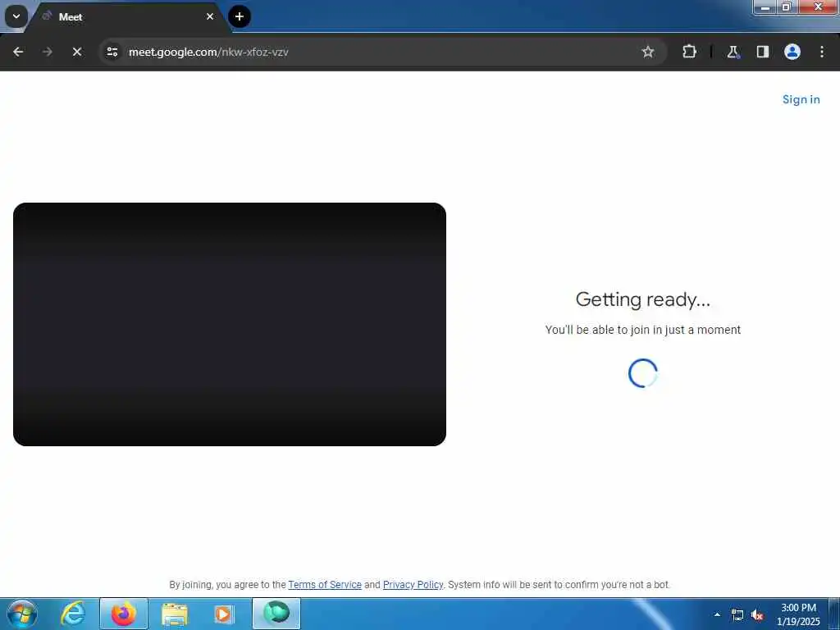The width and height of the screenshot is (840, 630).
Task: Close the Meet tab
Action: click(210, 16)
